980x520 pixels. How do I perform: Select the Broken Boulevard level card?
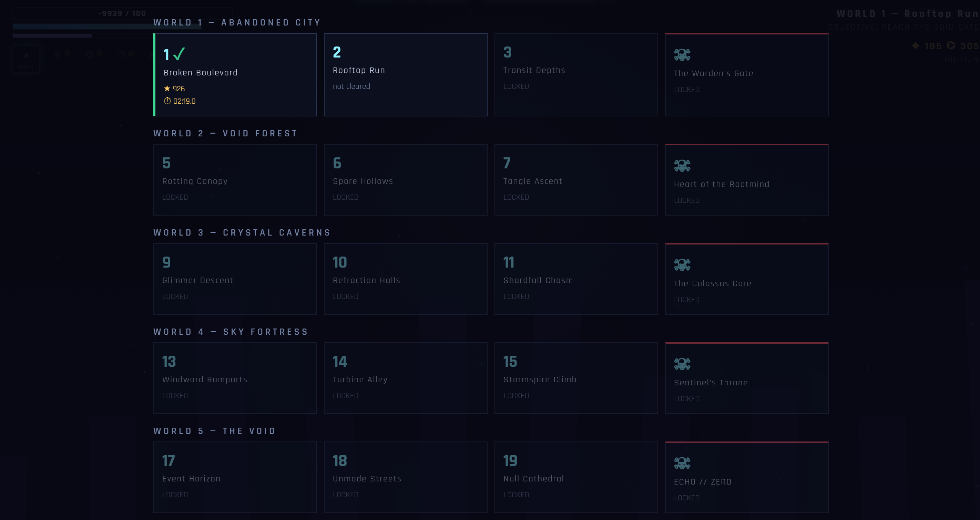pos(235,74)
